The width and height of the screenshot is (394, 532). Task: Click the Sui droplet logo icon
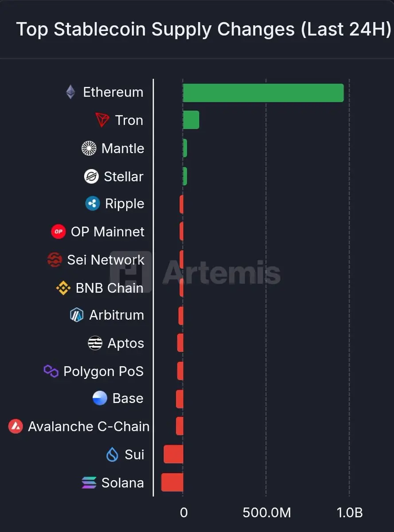click(113, 455)
